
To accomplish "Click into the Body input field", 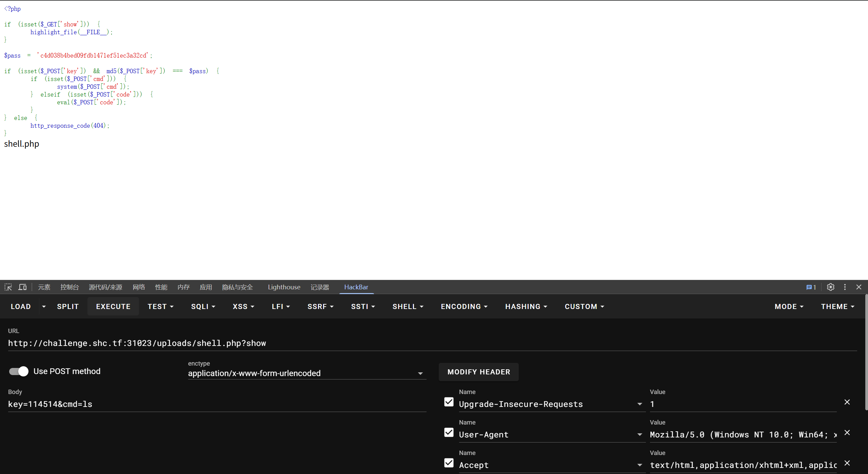I will (217, 404).
